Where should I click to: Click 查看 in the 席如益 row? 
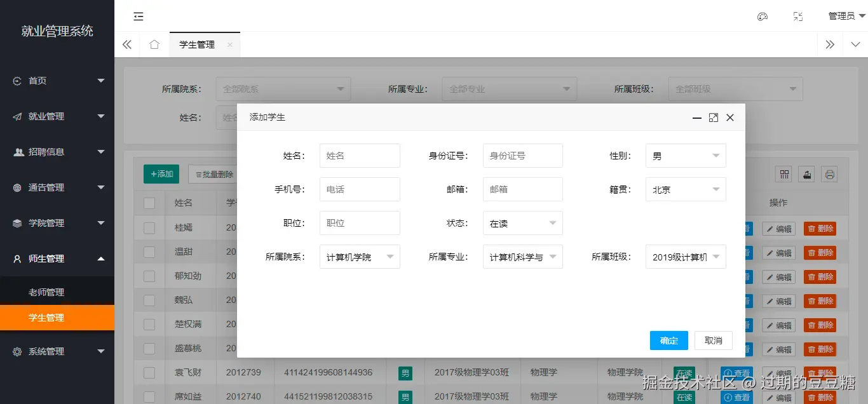click(736, 398)
